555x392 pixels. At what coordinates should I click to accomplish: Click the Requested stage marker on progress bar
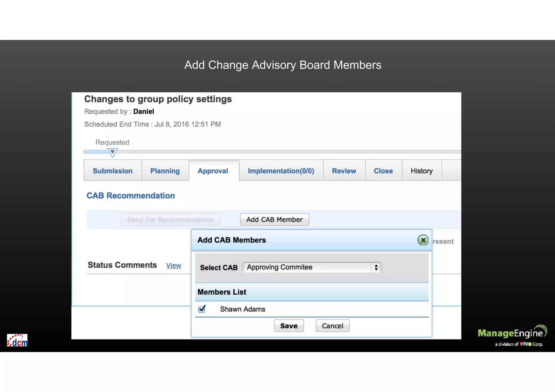tap(112, 153)
